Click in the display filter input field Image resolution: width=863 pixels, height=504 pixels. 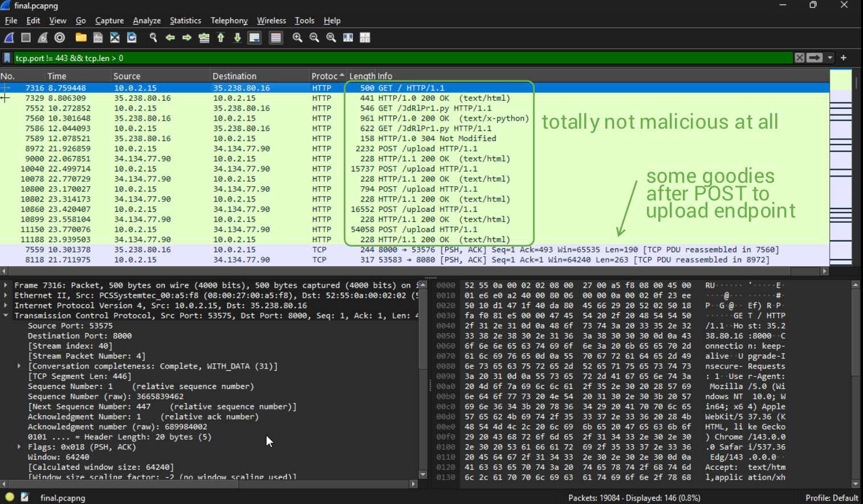(399, 58)
